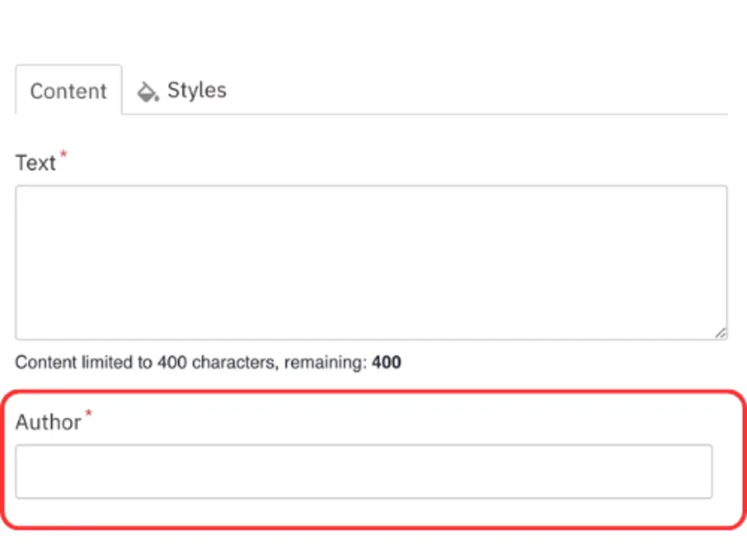This screenshot has height=560, width=747.
Task: Click the word 'characters' below the Text box
Action: coord(229,362)
